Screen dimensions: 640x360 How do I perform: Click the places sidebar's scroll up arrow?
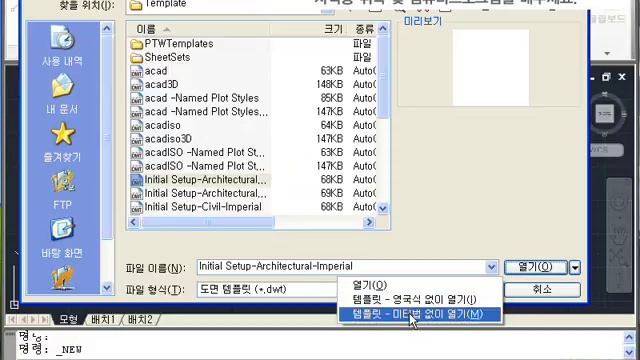tap(107, 29)
